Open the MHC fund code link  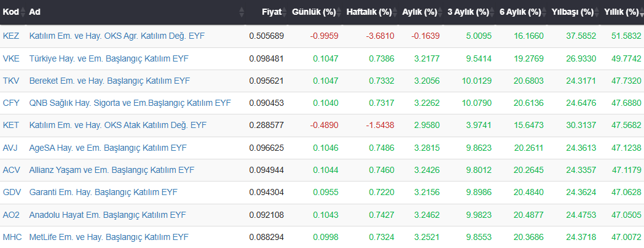12,237
